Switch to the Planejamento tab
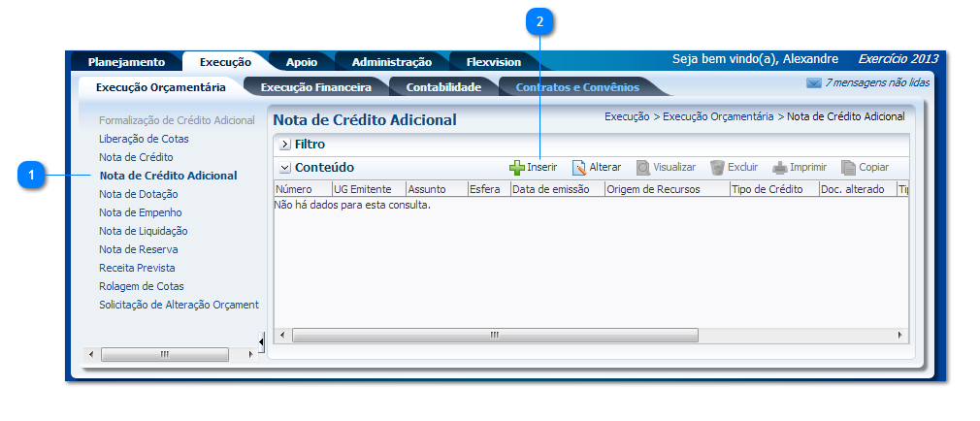The height and width of the screenshot is (421, 980). coord(126,62)
